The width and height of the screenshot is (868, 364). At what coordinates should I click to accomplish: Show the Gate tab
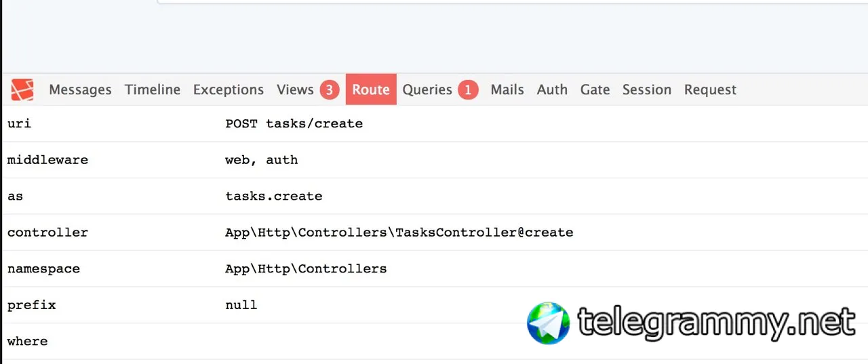(x=595, y=89)
